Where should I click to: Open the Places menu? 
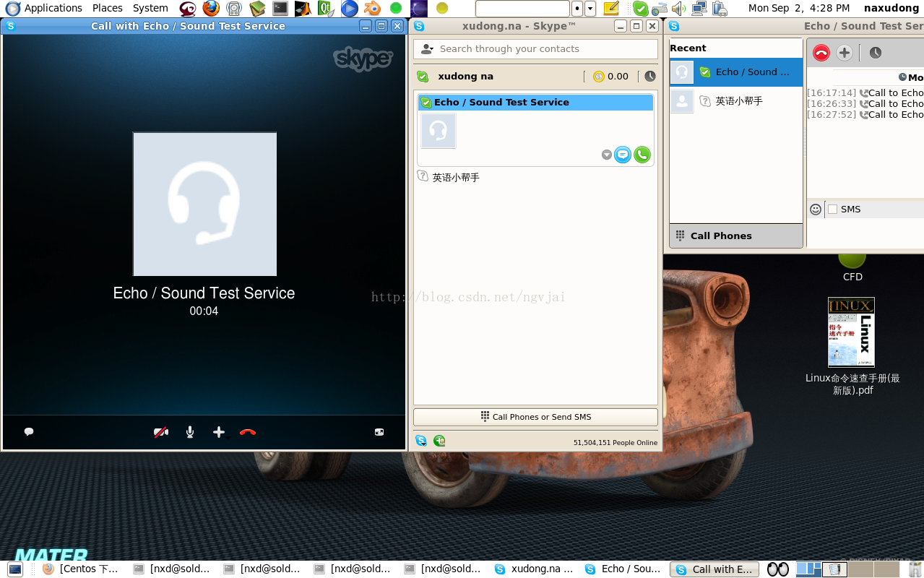pos(108,9)
